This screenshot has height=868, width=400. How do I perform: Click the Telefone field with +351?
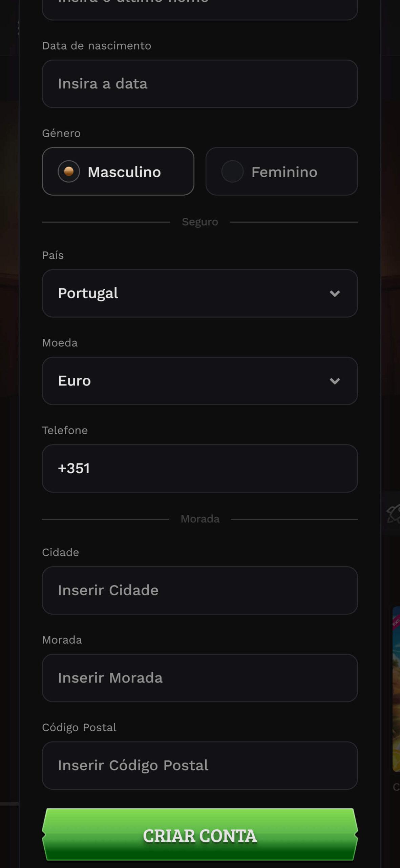pyautogui.click(x=200, y=469)
